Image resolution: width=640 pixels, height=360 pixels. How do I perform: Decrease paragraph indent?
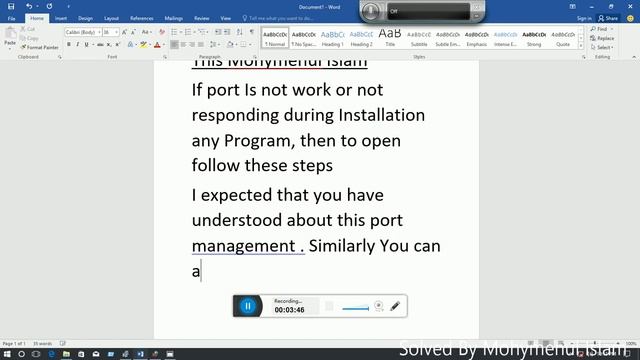218,32
